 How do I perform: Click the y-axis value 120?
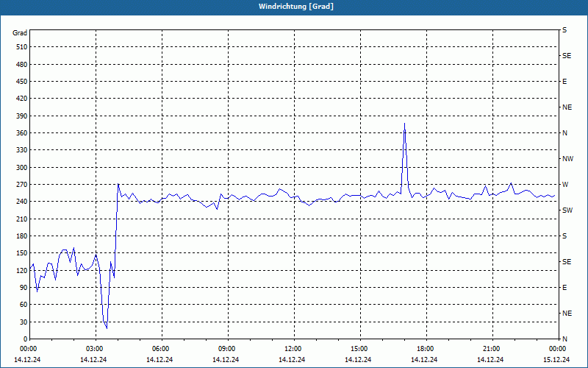(22, 270)
